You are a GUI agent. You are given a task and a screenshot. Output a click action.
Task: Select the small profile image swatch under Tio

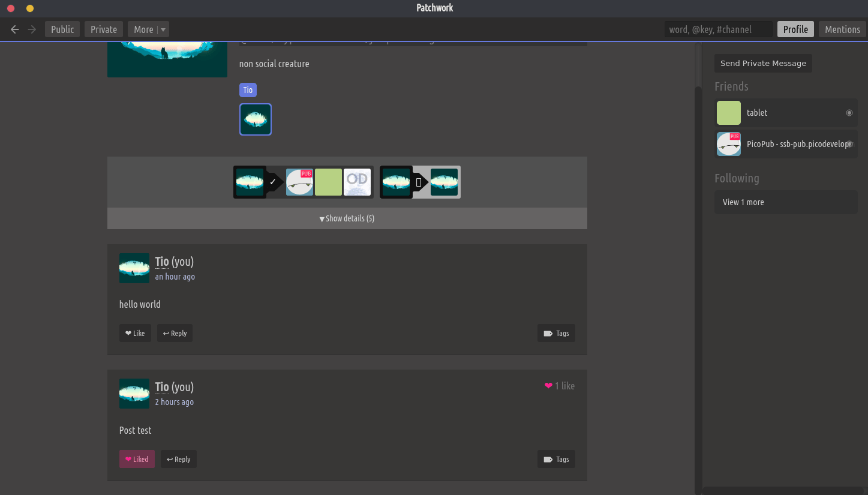pyautogui.click(x=256, y=119)
